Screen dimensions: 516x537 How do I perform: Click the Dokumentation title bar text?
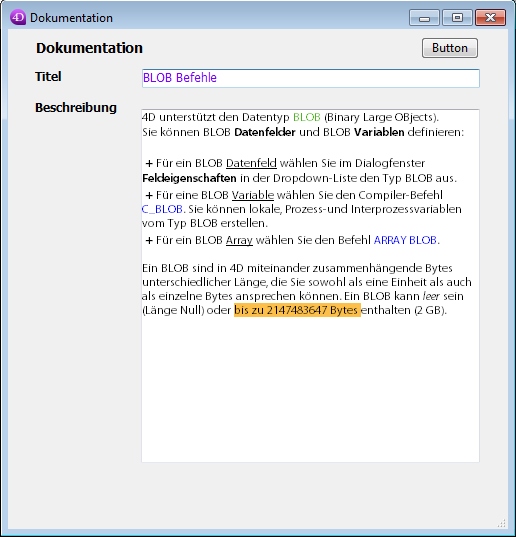[x=71, y=18]
